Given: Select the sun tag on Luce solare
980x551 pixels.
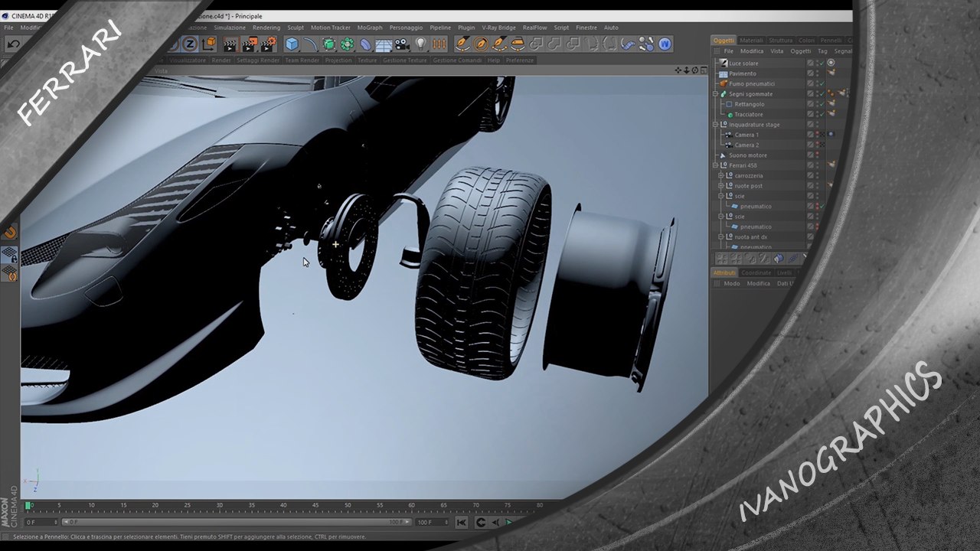Looking at the screenshot, I should pos(831,63).
